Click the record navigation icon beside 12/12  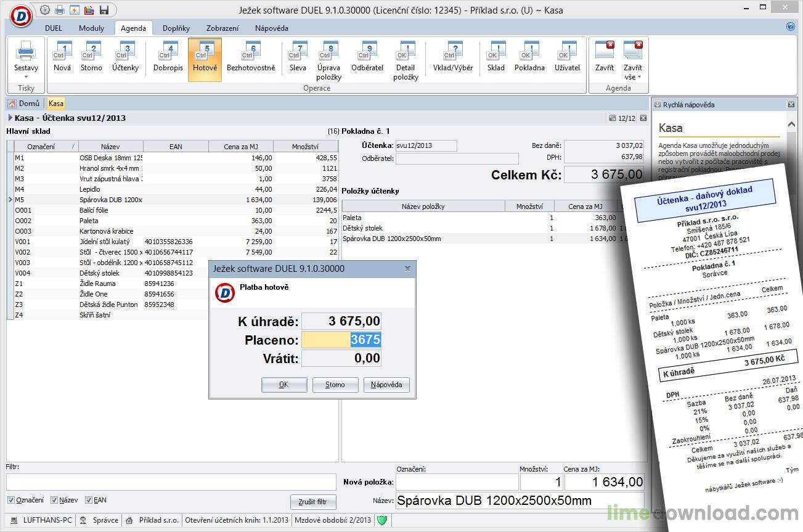pyautogui.click(x=612, y=118)
